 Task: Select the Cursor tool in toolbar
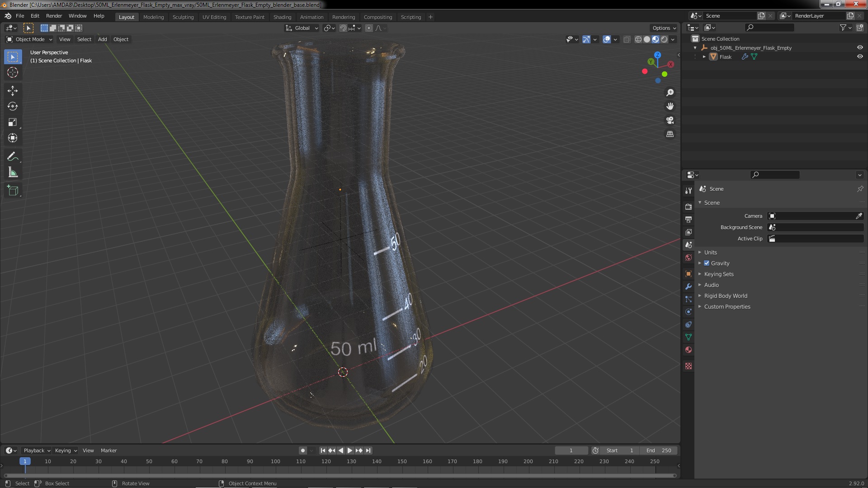pos(13,73)
